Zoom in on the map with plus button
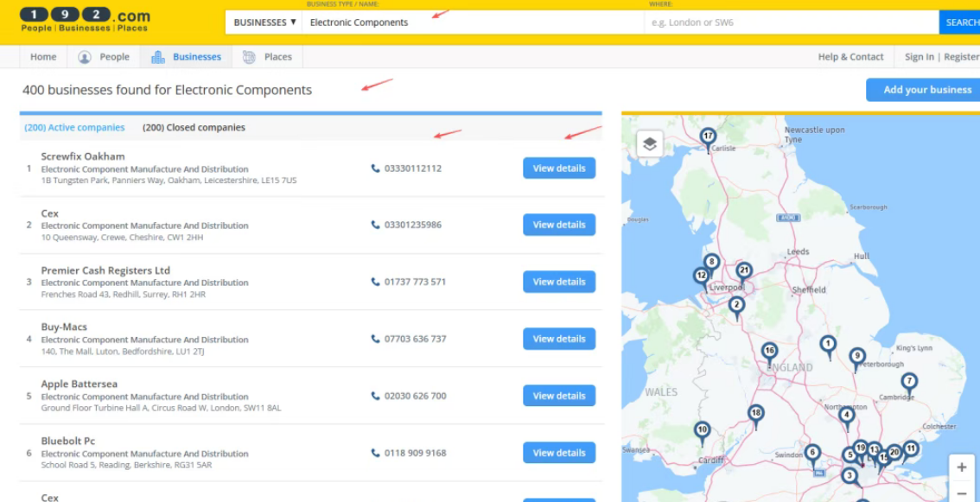 click(961, 467)
